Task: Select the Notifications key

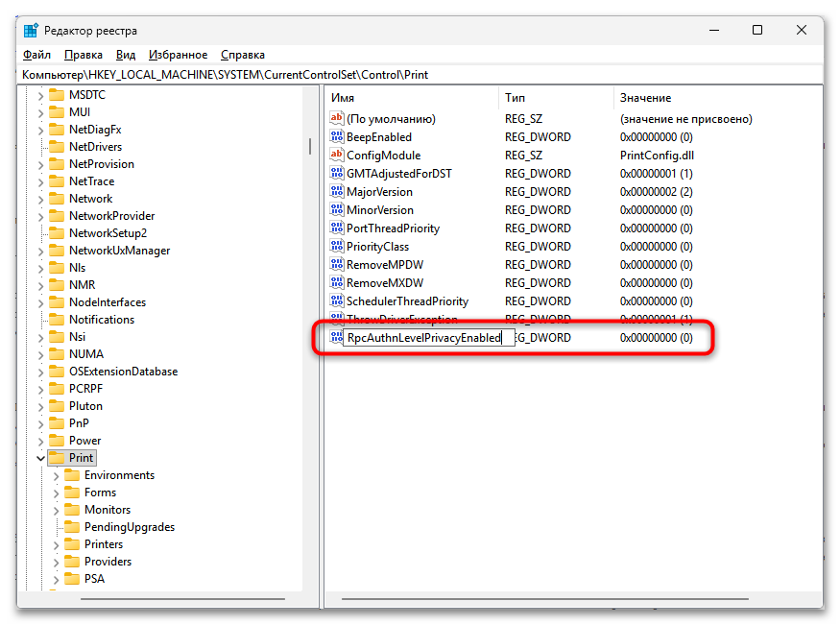Action: pos(102,320)
